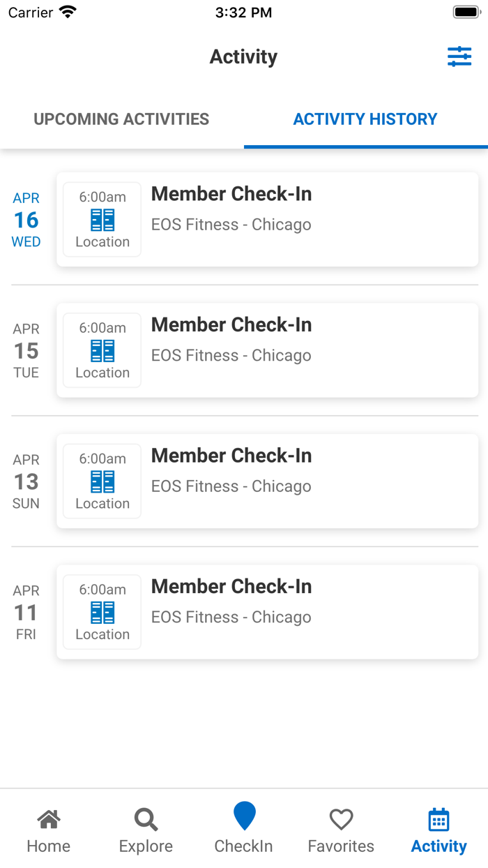Tap the Location box on the April 15 card

(101, 350)
